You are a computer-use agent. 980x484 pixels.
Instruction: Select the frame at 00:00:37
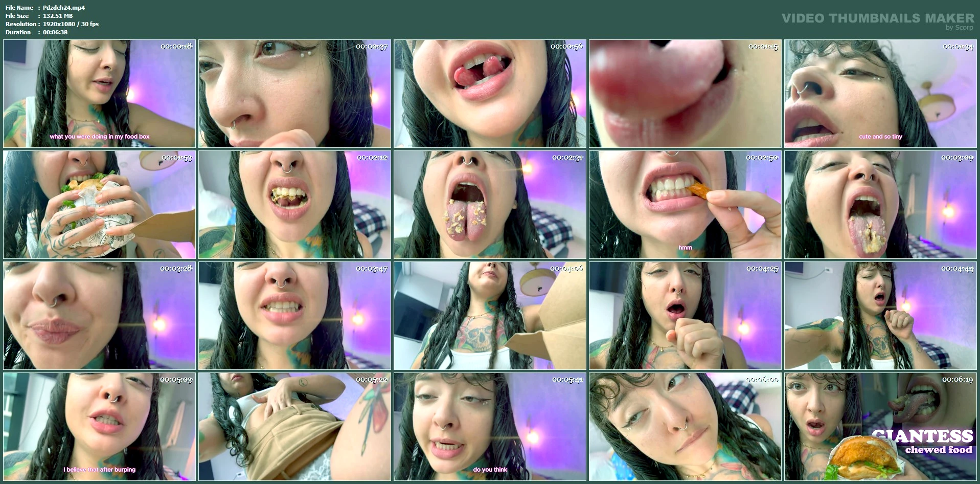294,94
